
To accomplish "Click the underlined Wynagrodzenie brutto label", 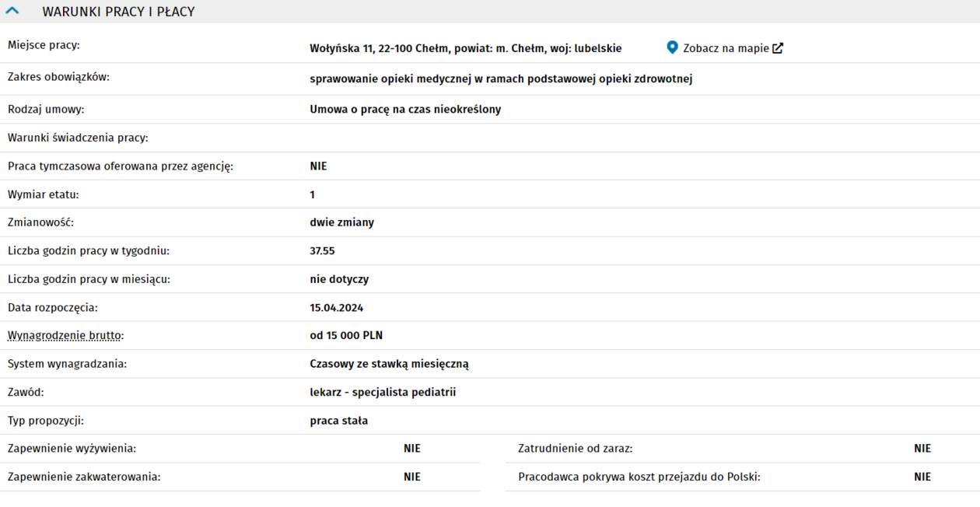I will 65,336.
